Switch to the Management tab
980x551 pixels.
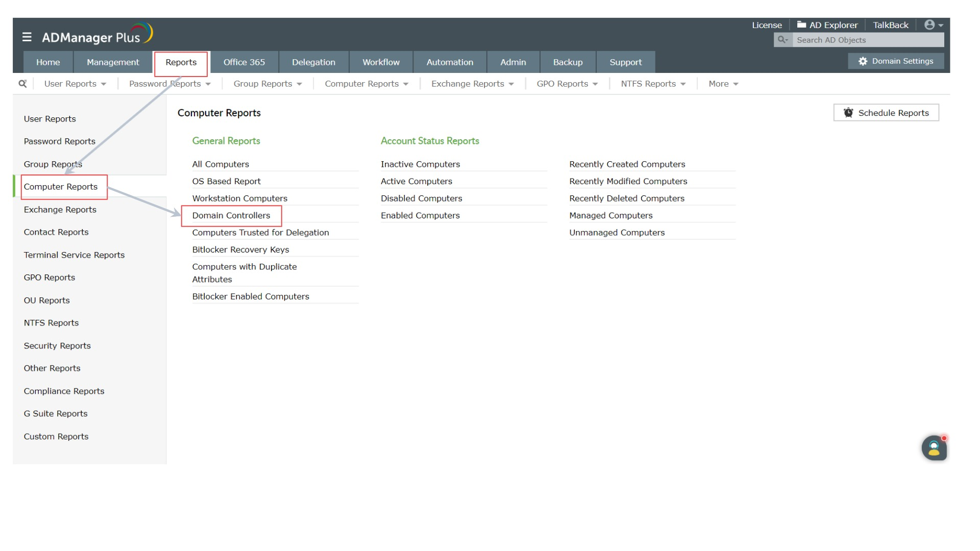(113, 62)
